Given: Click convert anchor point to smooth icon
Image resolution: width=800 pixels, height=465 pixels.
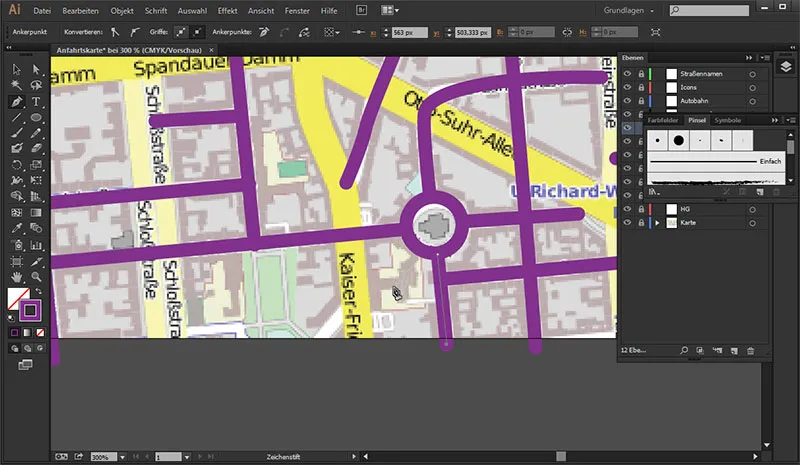Looking at the screenshot, I should [x=135, y=32].
